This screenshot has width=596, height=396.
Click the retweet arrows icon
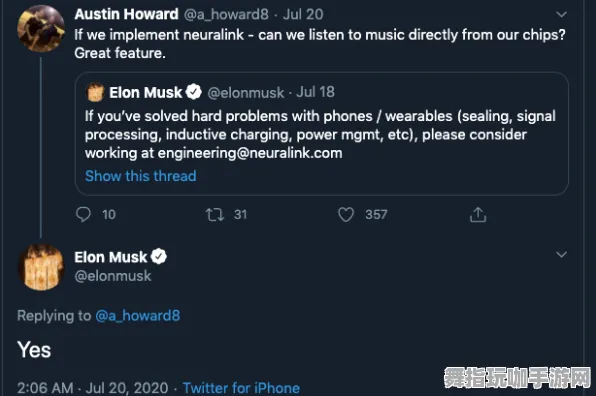[215, 214]
